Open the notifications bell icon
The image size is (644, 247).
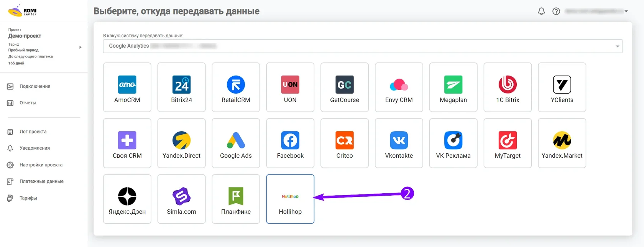point(541,11)
